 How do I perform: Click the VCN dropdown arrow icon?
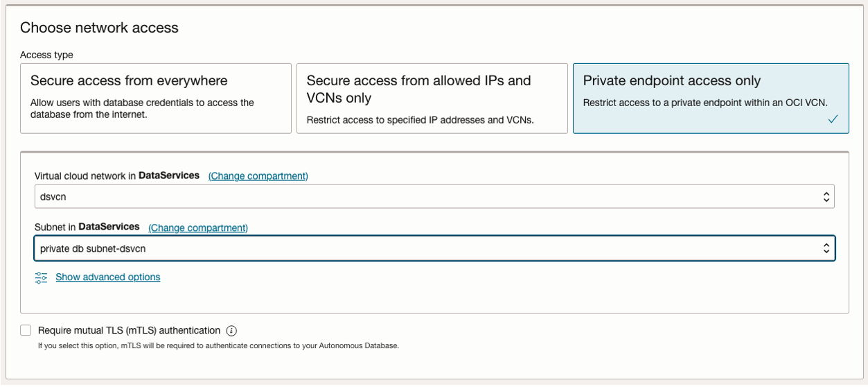[x=826, y=197]
